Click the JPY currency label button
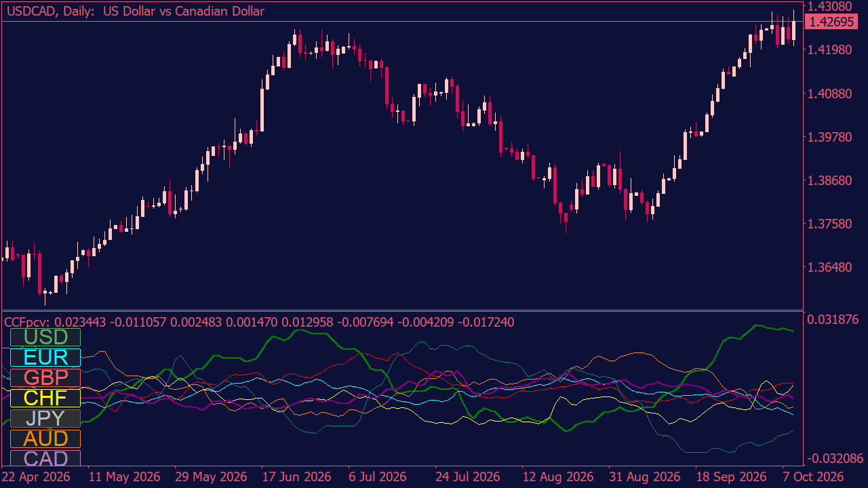 point(45,418)
